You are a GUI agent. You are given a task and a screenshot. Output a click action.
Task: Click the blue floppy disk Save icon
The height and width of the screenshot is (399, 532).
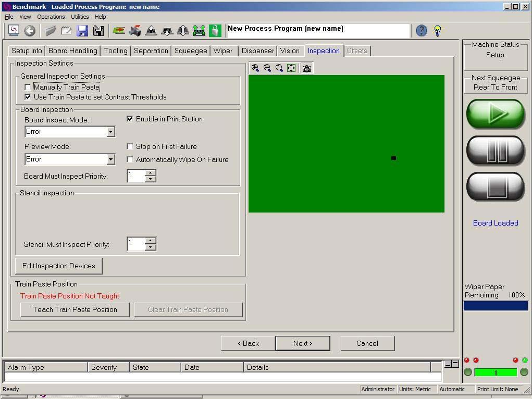[82, 31]
